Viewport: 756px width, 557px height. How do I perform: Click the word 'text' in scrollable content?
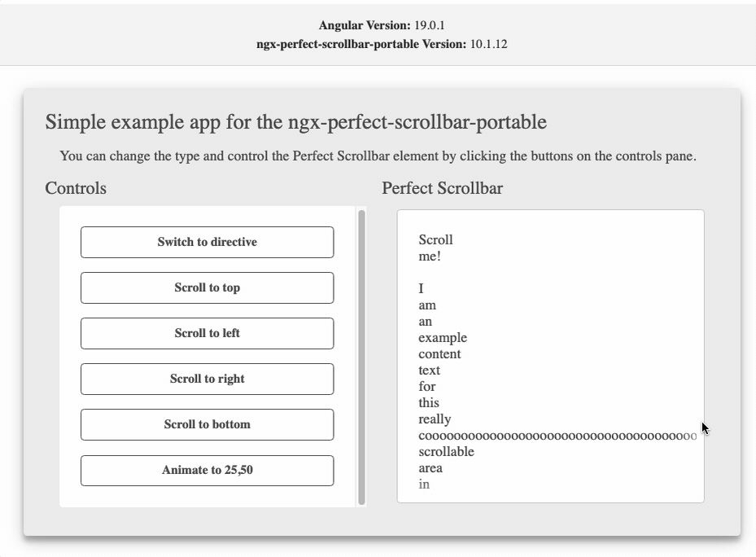[x=429, y=371]
